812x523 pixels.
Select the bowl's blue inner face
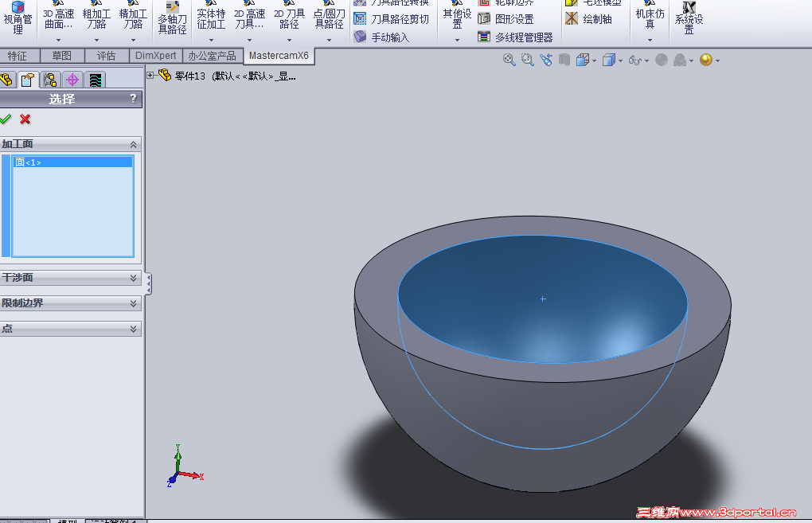[543, 299]
